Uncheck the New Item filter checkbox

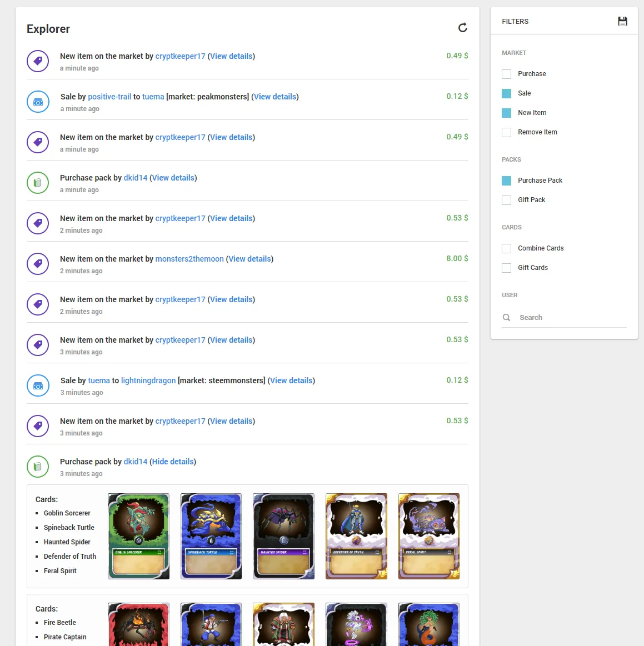pos(506,112)
